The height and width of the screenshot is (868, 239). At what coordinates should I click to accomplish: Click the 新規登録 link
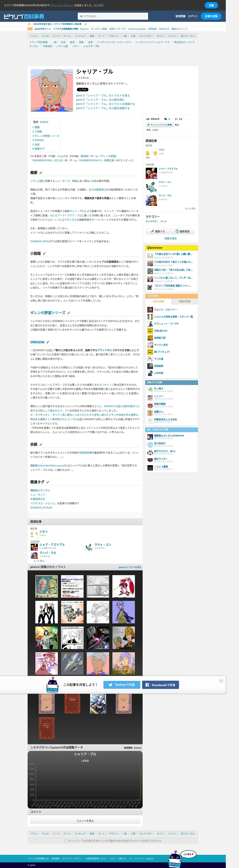pos(180,16)
